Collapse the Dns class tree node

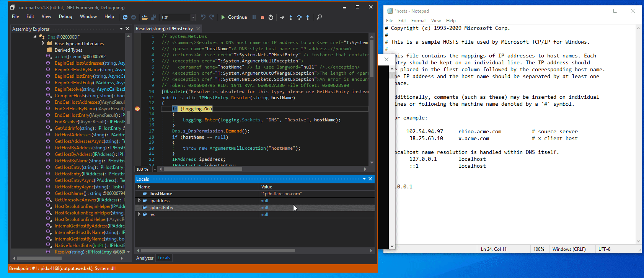pos(35,37)
